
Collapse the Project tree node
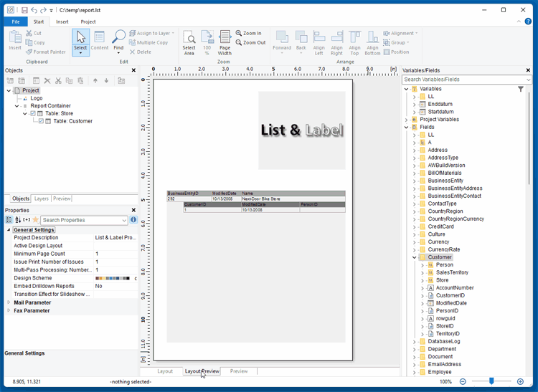point(9,90)
